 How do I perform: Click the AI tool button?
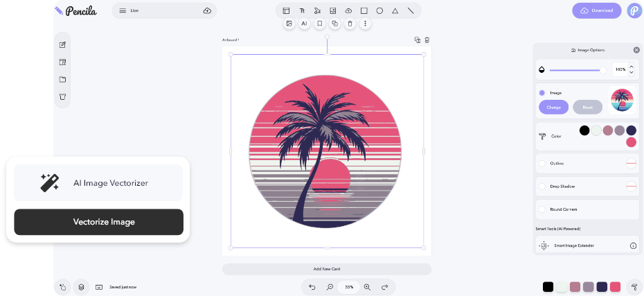pos(304,24)
